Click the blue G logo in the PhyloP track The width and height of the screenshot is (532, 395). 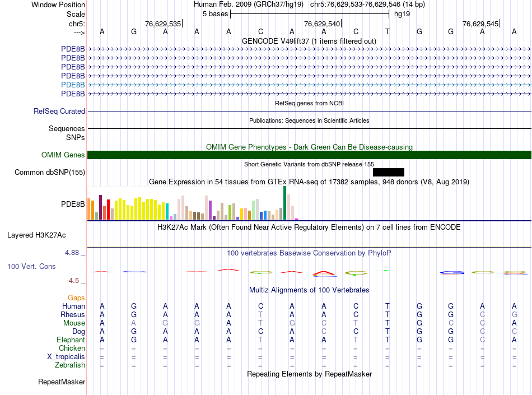pos(452,272)
